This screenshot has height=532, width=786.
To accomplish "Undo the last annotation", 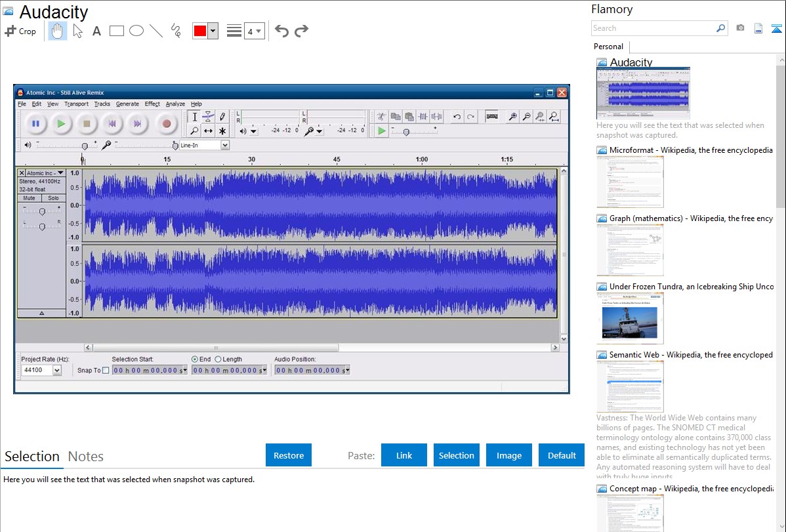I will tap(281, 31).
